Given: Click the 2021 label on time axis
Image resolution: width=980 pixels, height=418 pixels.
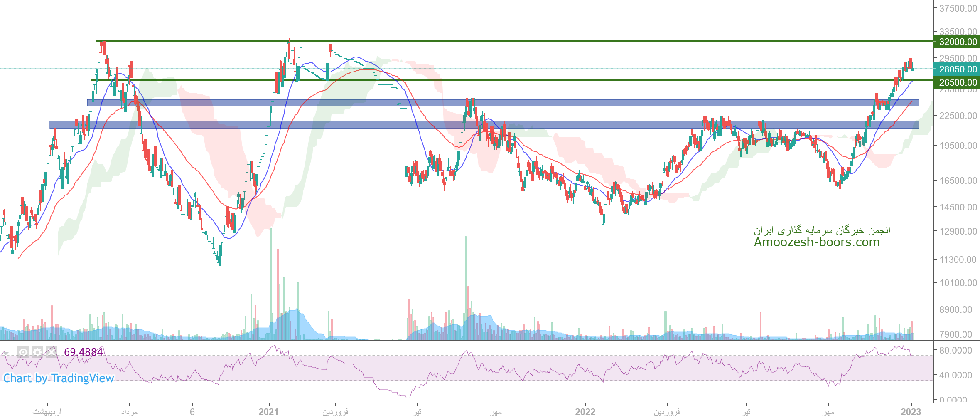Looking at the screenshot, I should [268, 412].
